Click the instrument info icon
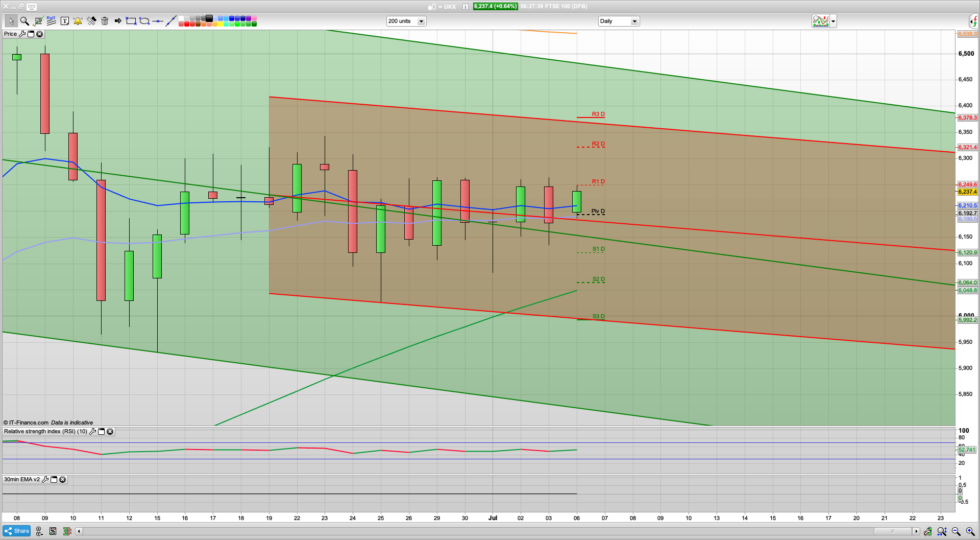Image resolution: width=980 pixels, height=540 pixels. coord(465,7)
